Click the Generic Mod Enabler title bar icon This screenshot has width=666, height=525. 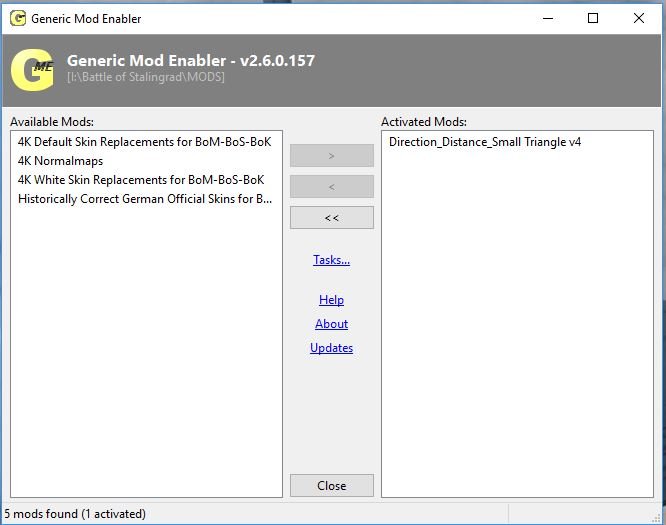pyautogui.click(x=18, y=18)
